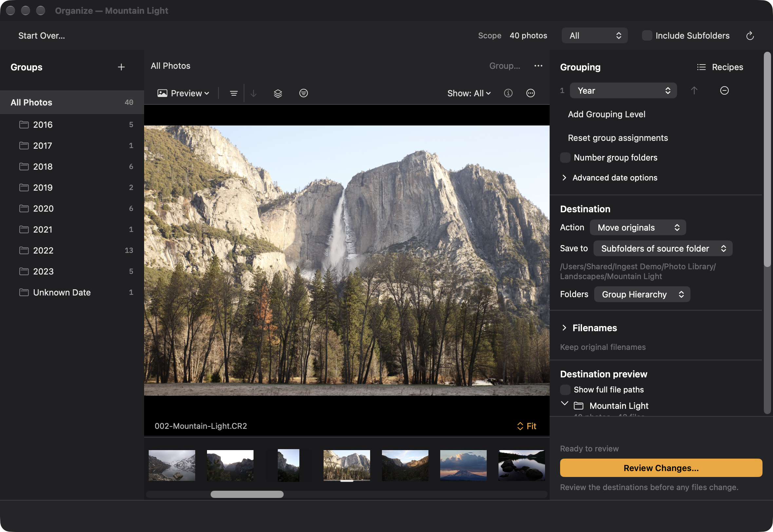The width and height of the screenshot is (773, 532).
Task: Select the 2016 folder group
Action: point(72,125)
